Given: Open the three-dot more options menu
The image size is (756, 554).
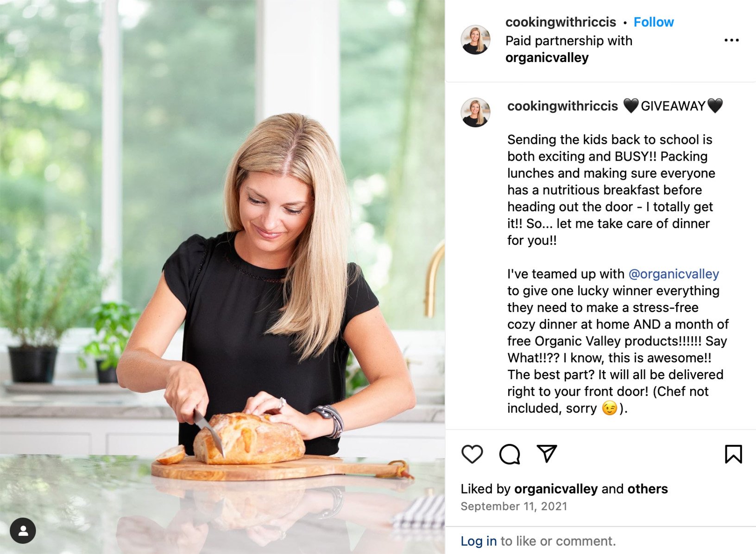Looking at the screenshot, I should point(731,40).
